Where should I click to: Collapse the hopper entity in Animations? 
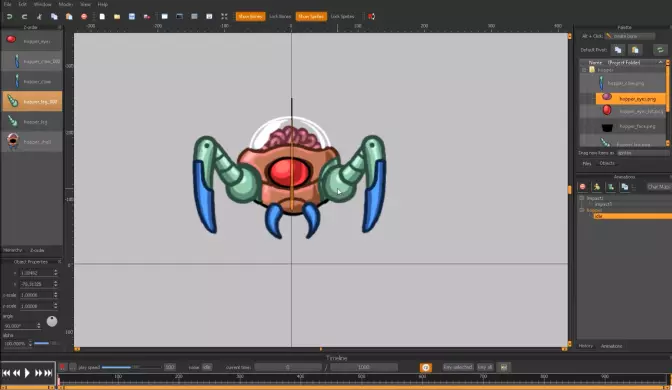coord(582,210)
